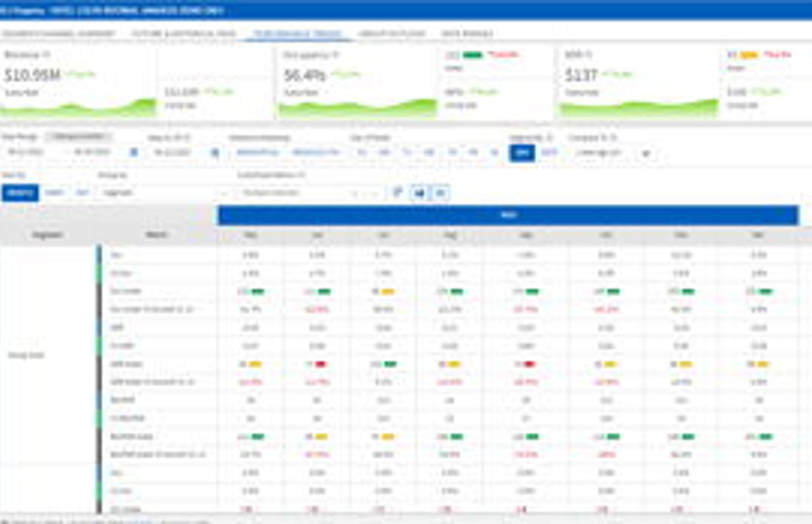Switch to the last tab on the right
The height and width of the screenshot is (524, 812).
[467, 34]
